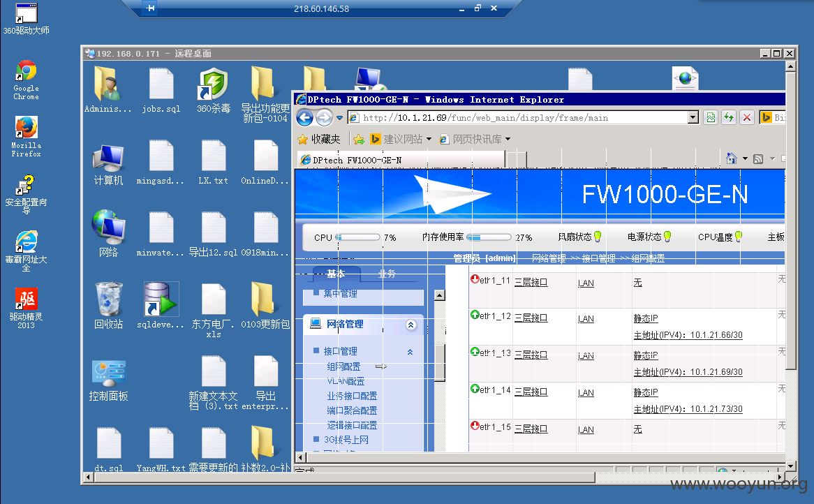Click the IE home page icon
This screenshot has width=814, height=504.
(x=732, y=158)
